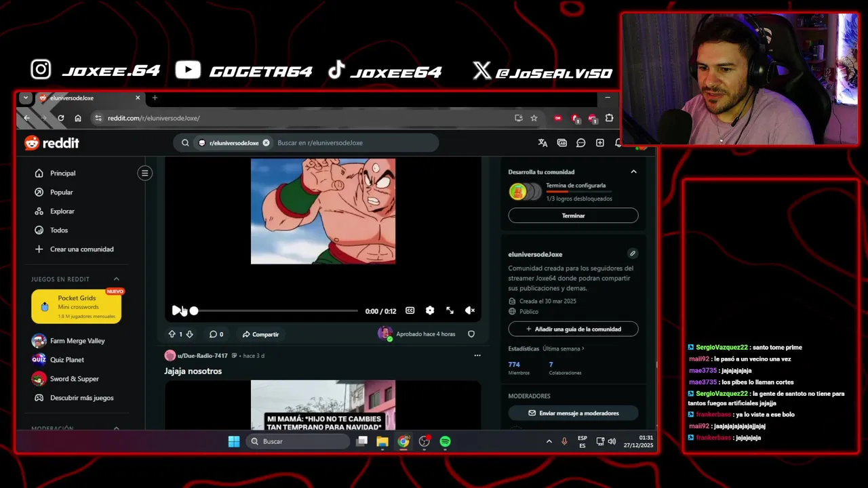This screenshot has height=488, width=868.
Task: Bookmark this page with the star icon
Action: 534,118
